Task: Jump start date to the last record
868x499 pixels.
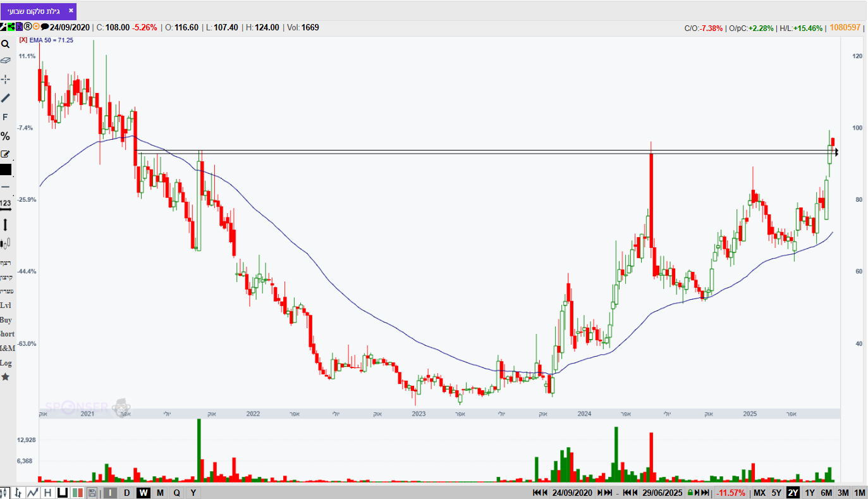Action: click(608, 493)
